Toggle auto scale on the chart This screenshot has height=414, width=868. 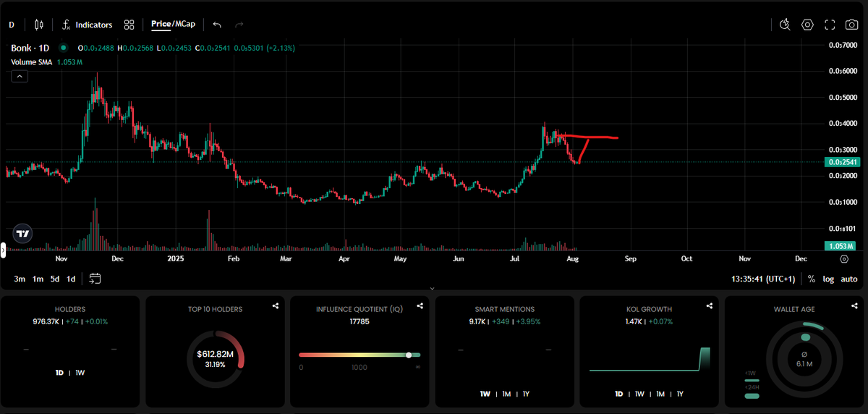849,279
